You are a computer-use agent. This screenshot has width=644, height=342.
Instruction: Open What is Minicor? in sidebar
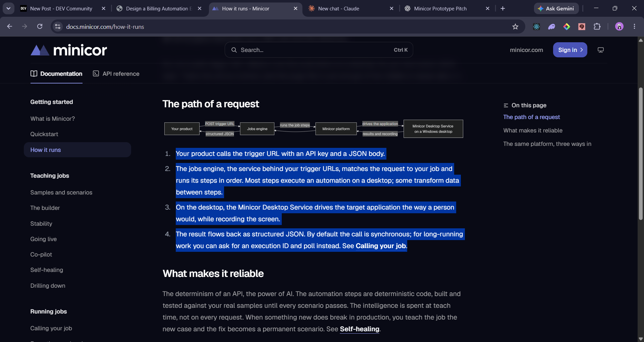point(53,119)
